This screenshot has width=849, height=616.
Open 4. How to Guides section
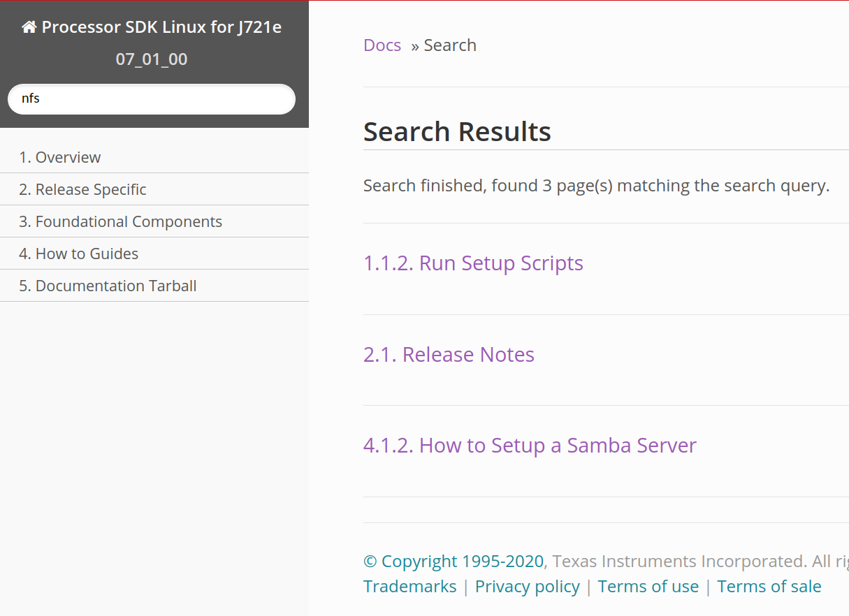coord(154,254)
